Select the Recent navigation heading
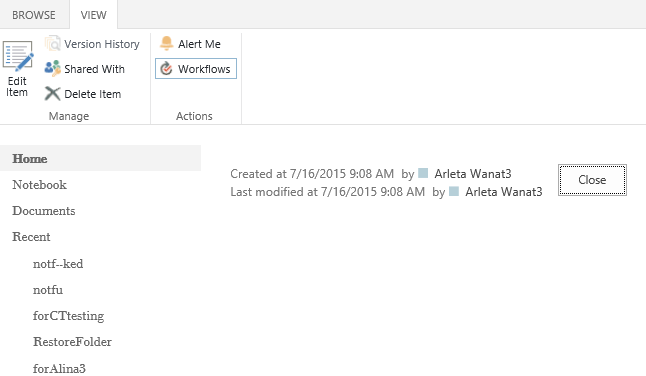 (31, 236)
